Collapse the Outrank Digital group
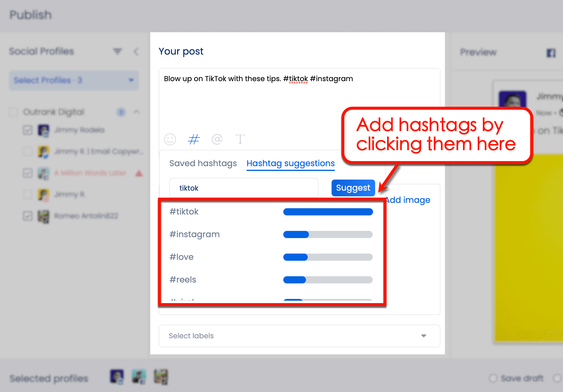 137,112
